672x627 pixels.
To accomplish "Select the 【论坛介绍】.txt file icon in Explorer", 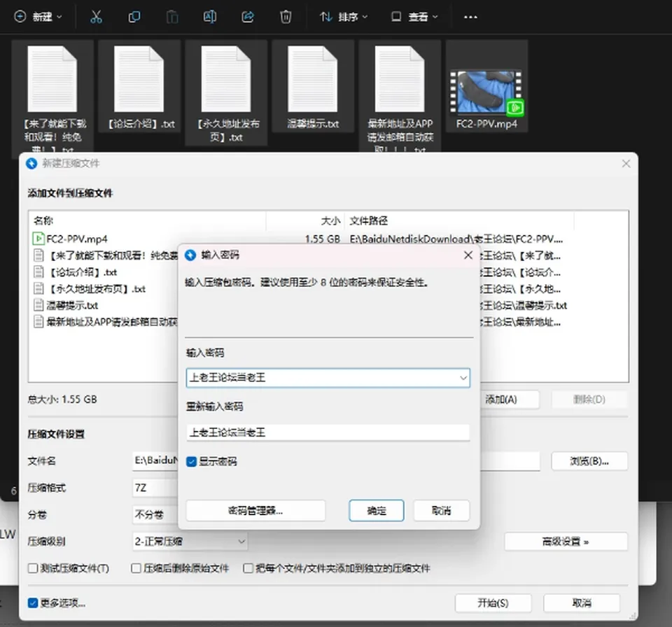I will click(x=139, y=79).
